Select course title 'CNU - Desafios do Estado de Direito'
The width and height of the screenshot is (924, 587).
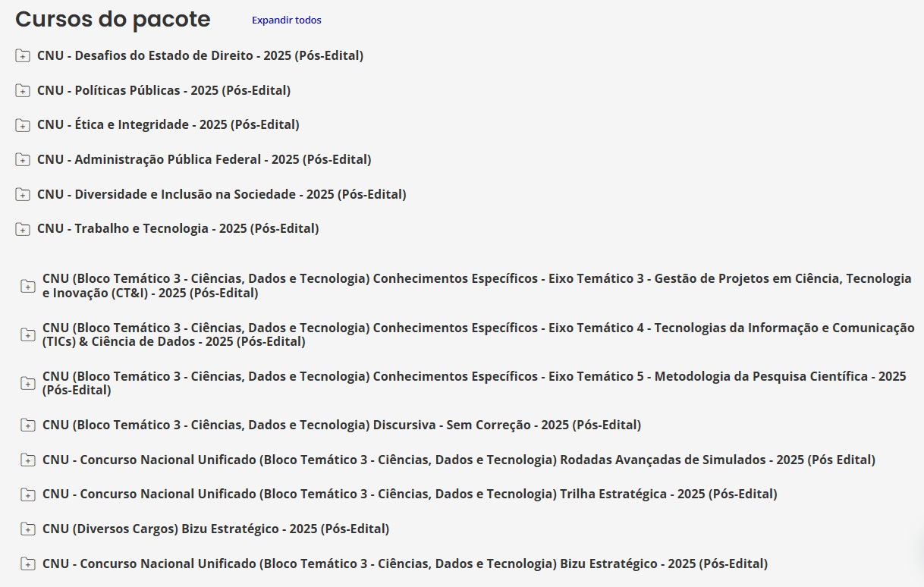(200, 55)
